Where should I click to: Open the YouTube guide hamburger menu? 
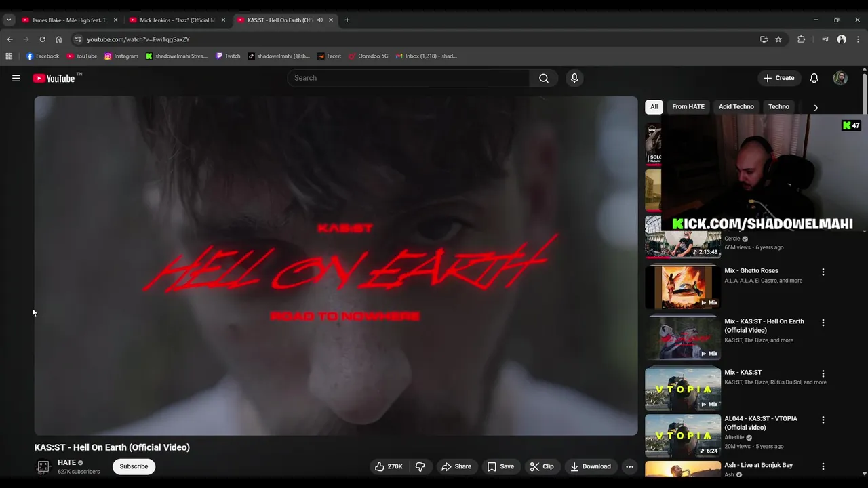[x=16, y=78]
